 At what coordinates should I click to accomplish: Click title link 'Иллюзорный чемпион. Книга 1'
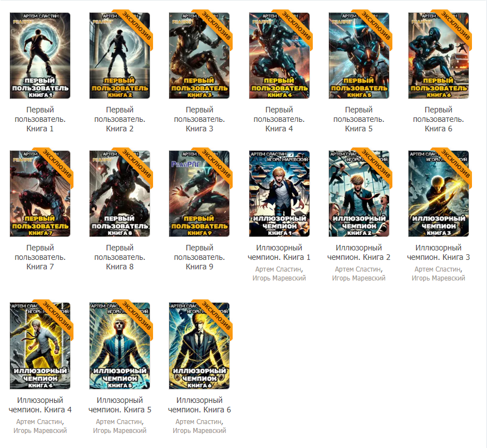point(279,253)
